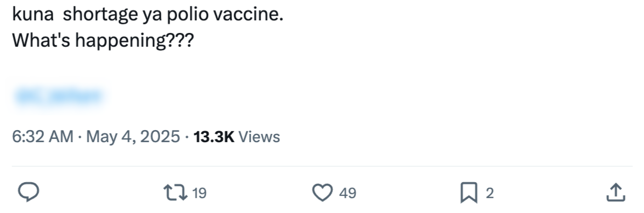This screenshot has height=213, width=644.
Task: Open the 6:32 AM timestamp link
Action: (x=43, y=137)
